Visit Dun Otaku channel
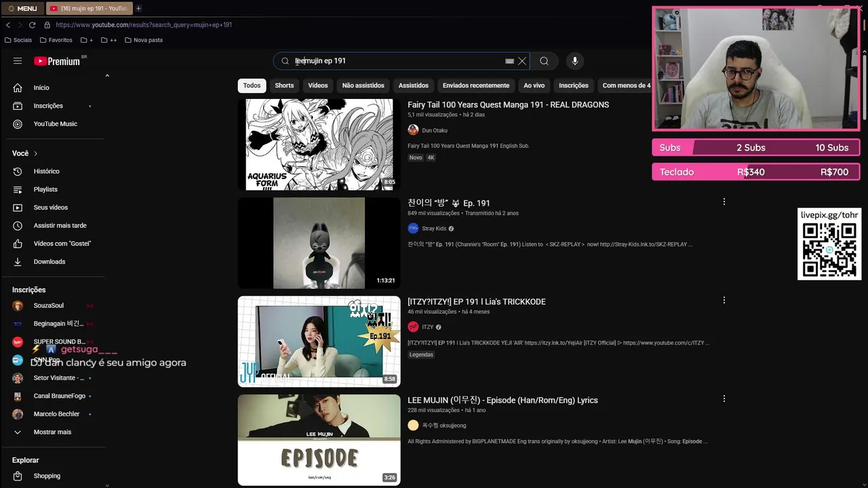Screen dimensions: 868x488 point(434,130)
